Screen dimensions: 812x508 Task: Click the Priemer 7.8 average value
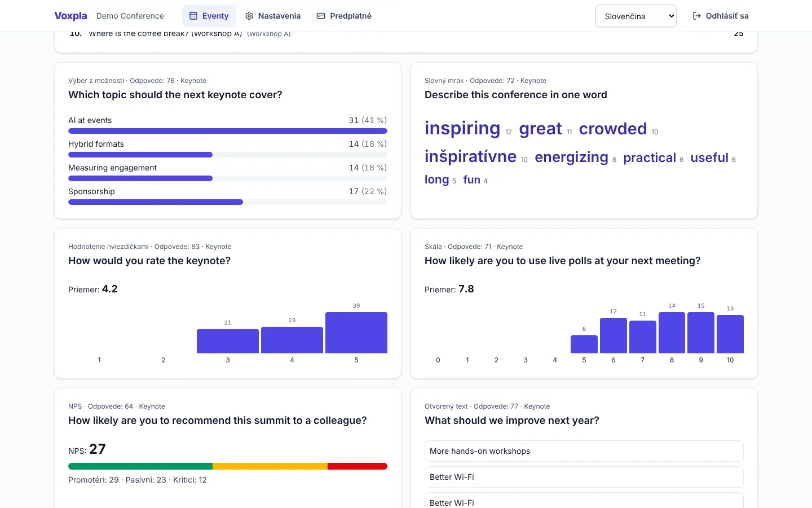point(466,289)
